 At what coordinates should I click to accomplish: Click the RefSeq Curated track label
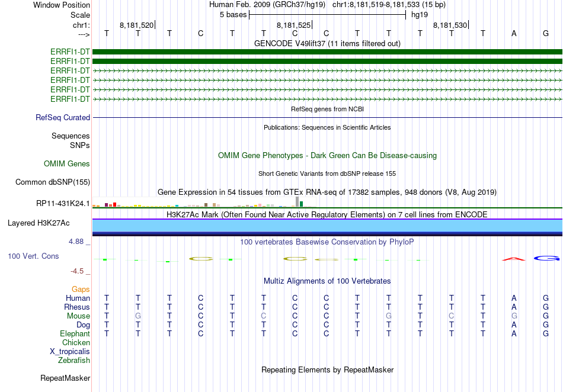coord(63,117)
